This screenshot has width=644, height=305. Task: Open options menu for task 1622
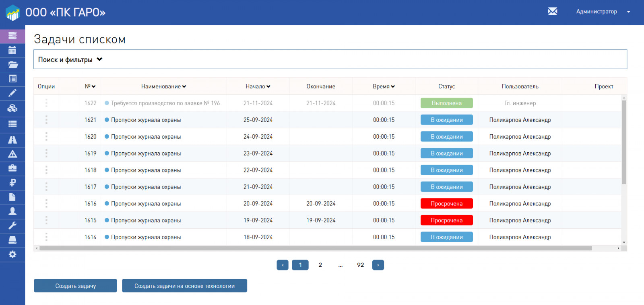coord(46,103)
